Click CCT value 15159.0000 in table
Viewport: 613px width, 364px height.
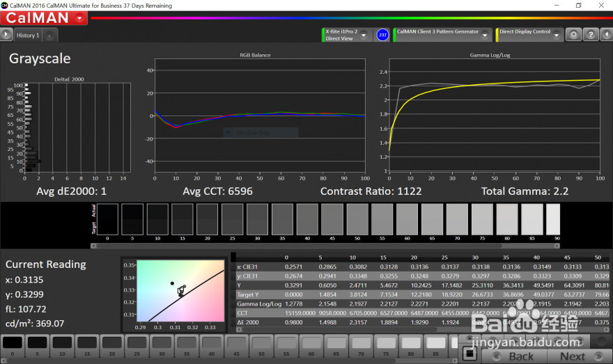(300, 313)
